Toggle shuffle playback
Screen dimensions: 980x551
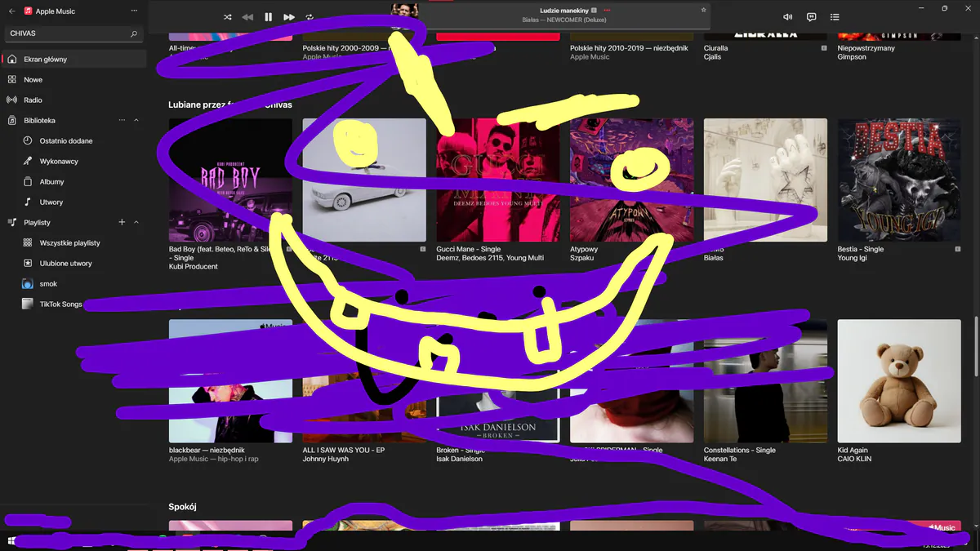pos(228,17)
